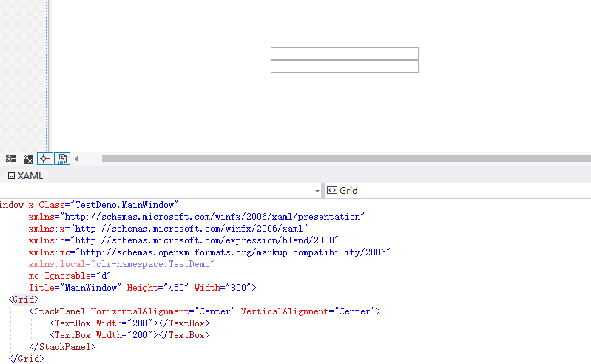
Task: Click the expression/blend/2008 namespace line
Action: (x=183, y=240)
